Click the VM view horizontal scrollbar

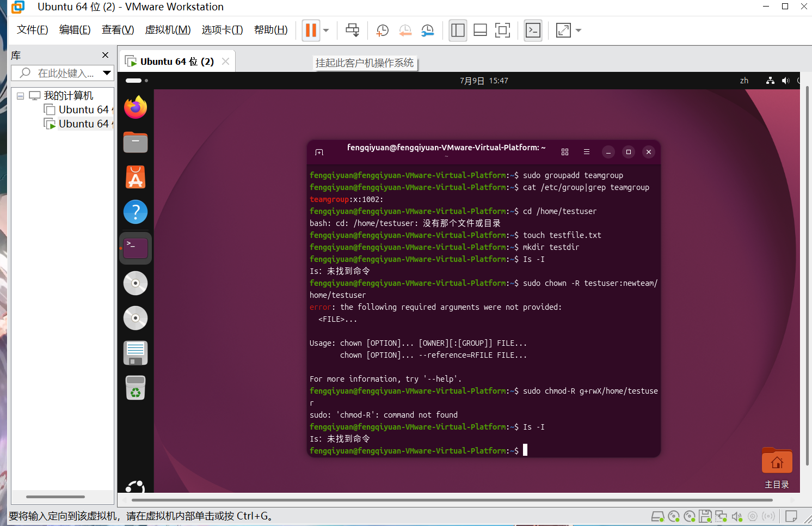pos(452,499)
